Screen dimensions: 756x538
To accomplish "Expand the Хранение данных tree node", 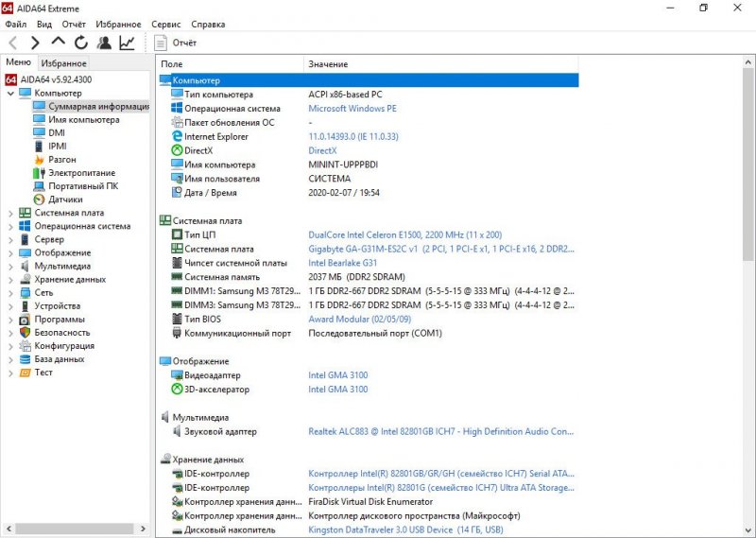I will point(10,279).
